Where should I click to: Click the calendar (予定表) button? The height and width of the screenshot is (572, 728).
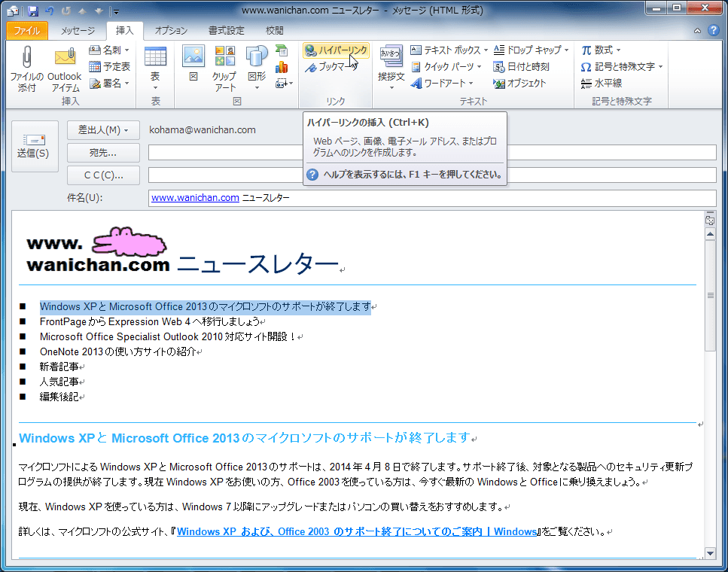(x=110, y=66)
